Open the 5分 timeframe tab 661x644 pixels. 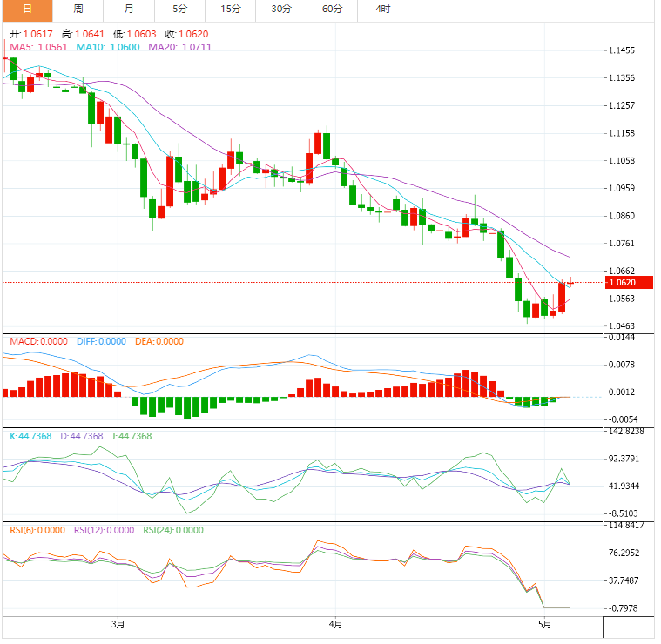[180, 10]
